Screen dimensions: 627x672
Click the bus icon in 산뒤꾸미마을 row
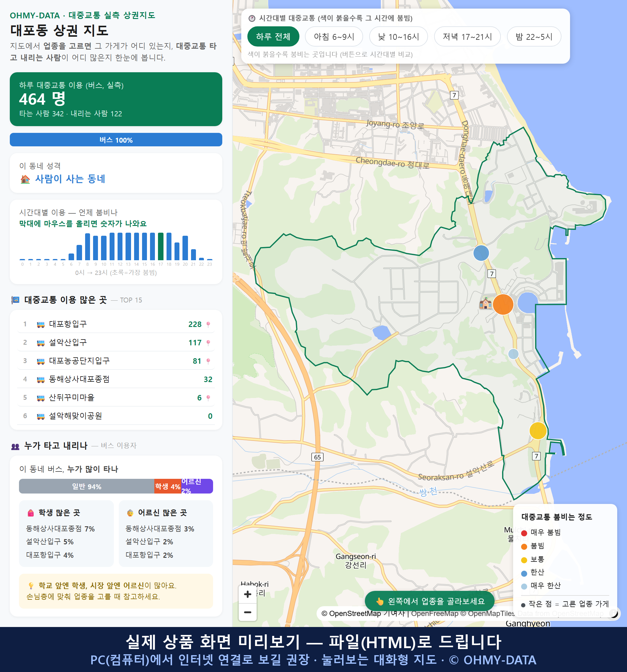tap(40, 398)
